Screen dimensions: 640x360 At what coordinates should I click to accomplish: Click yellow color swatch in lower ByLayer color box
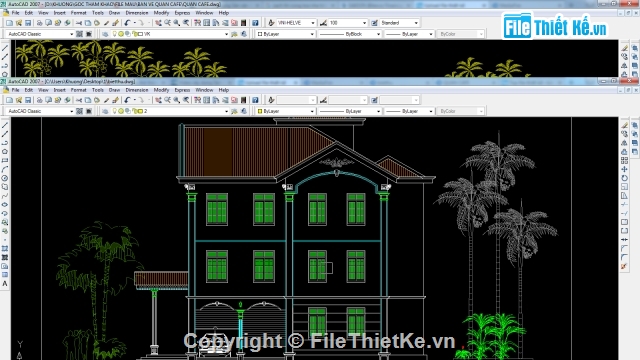(x=260, y=111)
